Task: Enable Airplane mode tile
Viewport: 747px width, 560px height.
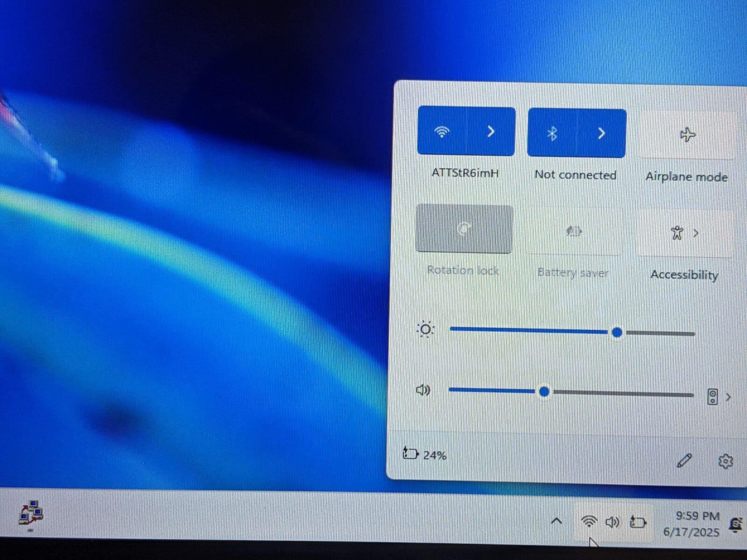Action: (x=687, y=135)
